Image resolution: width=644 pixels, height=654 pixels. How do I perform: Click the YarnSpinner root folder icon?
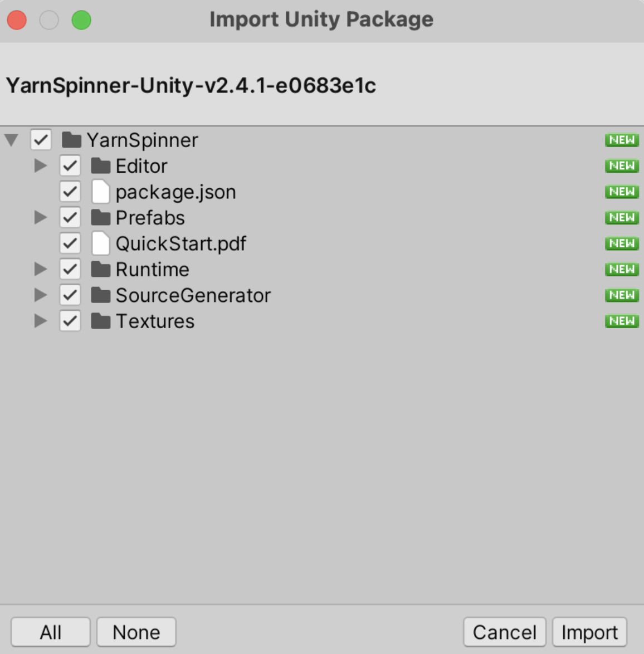pyautogui.click(x=72, y=140)
